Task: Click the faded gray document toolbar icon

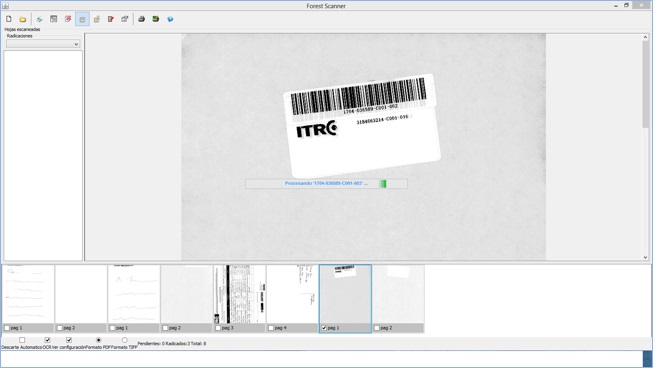Action: (x=97, y=19)
